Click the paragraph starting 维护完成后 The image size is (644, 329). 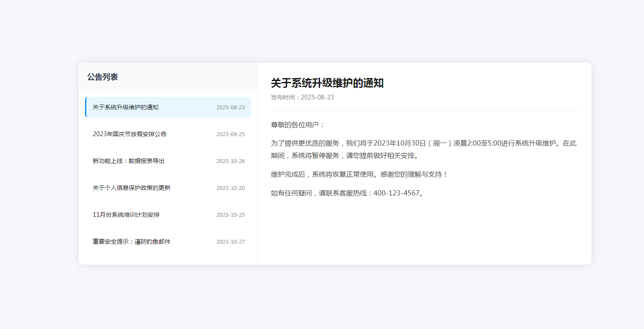pyautogui.click(x=359, y=175)
